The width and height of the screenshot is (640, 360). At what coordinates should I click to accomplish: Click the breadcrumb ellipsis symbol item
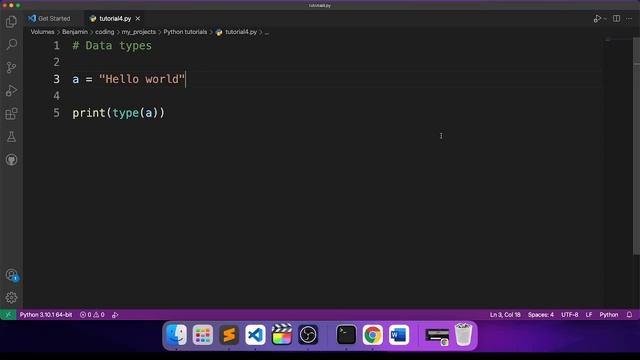pos(267,32)
